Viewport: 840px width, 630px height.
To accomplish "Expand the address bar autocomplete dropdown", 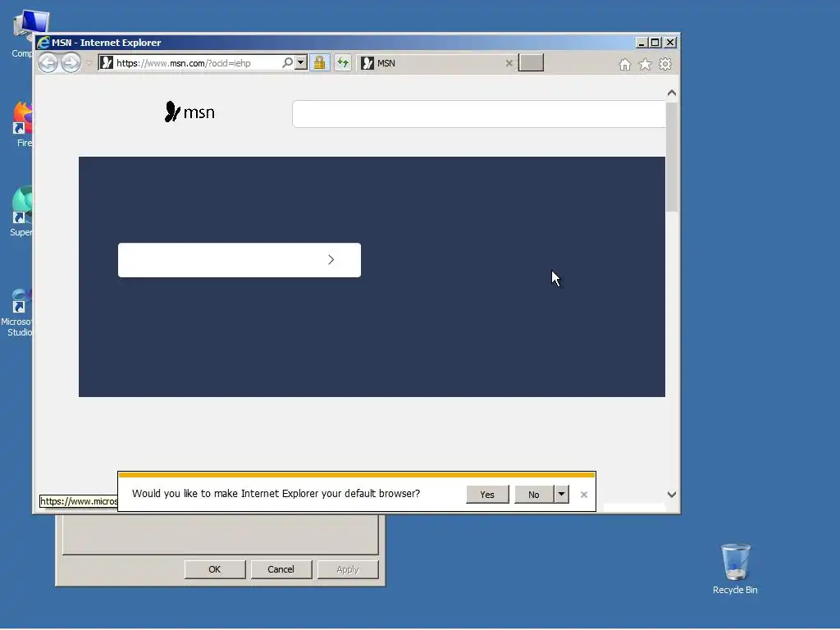I will coord(300,62).
